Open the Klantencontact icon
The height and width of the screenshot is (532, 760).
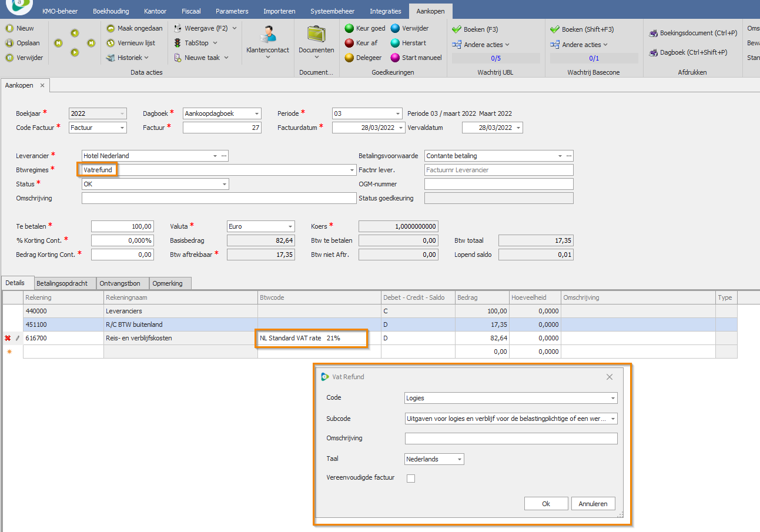point(267,34)
